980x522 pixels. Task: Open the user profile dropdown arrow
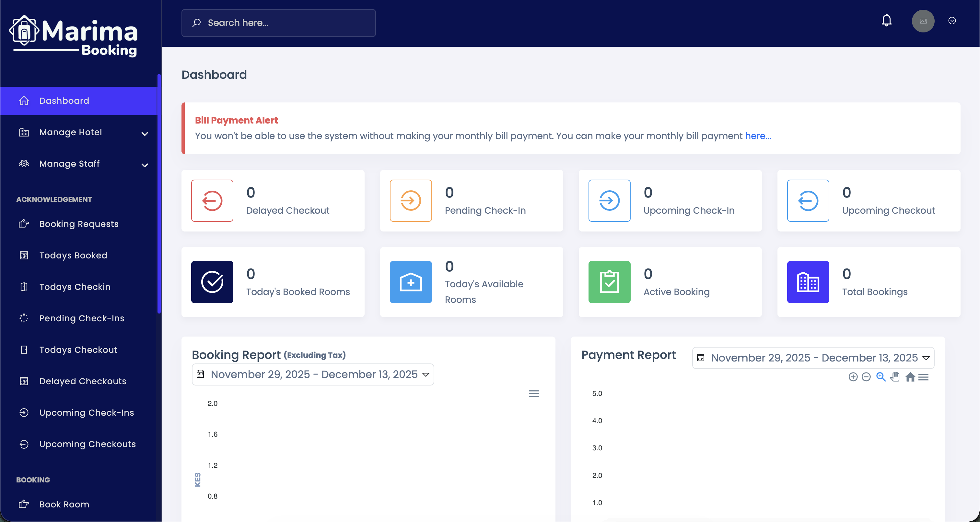point(952,21)
